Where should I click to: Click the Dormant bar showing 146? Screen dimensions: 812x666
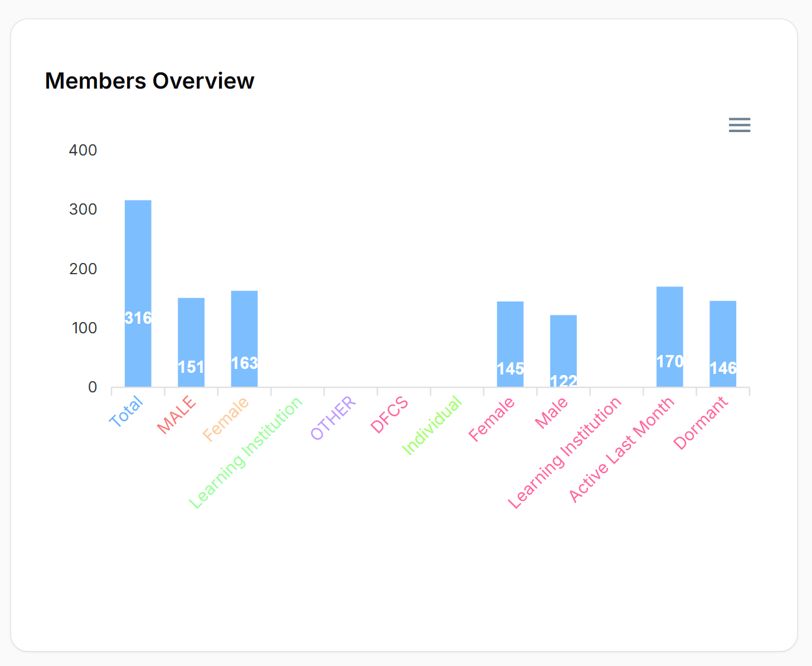click(723, 343)
